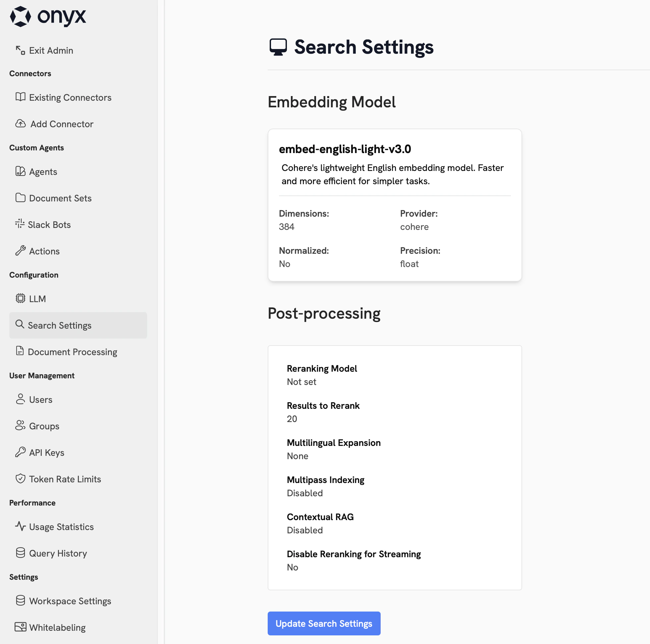Select the Existing Connectors book icon

(20, 97)
